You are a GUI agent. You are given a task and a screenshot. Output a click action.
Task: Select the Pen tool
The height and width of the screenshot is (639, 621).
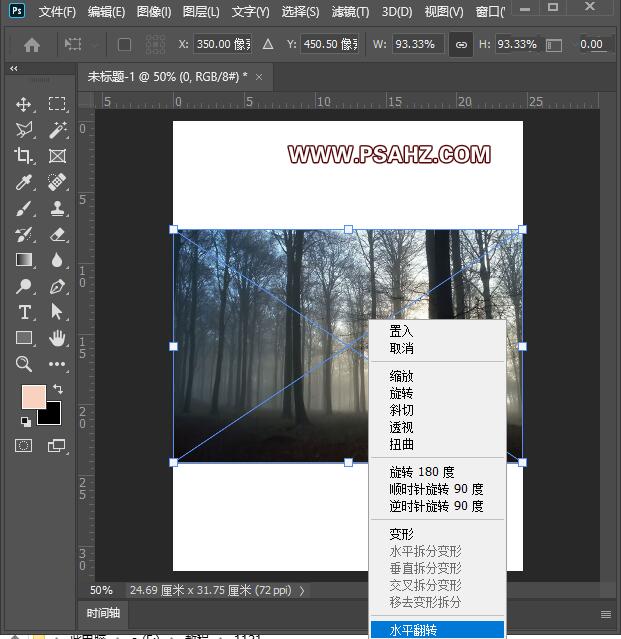tap(57, 286)
